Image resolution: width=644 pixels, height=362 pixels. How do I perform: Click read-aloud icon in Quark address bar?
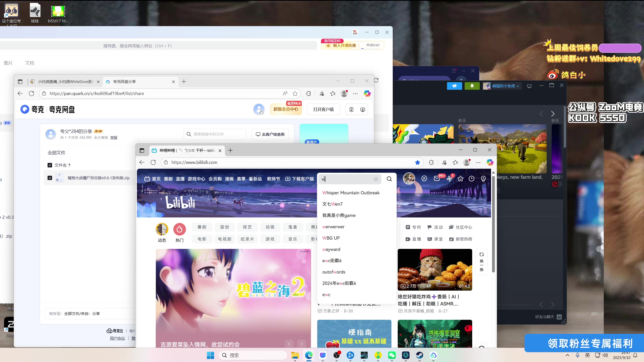[x=285, y=94]
